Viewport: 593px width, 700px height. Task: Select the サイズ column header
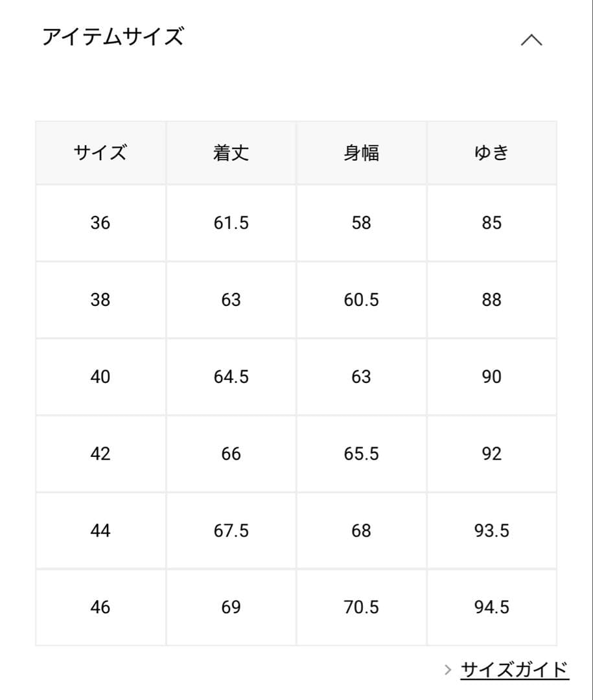100,152
